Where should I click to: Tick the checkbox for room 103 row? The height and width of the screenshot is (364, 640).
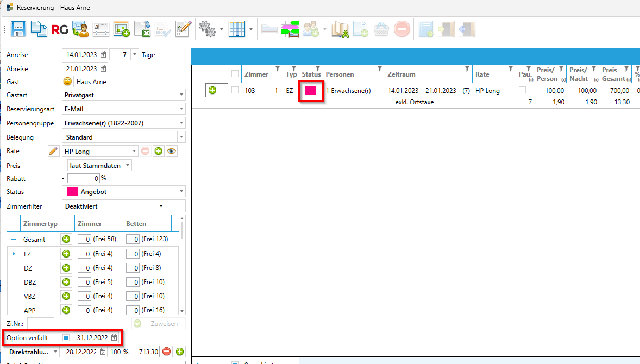point(235,90)
